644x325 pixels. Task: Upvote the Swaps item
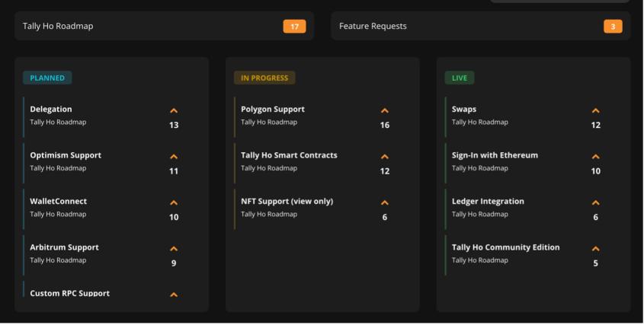pyautogui.click(x=595, y=110)
